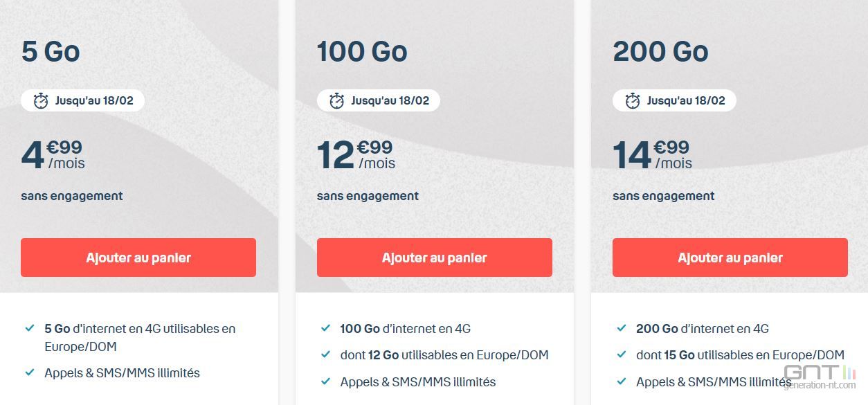Click the checkmark beside dont 12 Go utilisables
Screen dimensions: 868x405
[325, 354]
